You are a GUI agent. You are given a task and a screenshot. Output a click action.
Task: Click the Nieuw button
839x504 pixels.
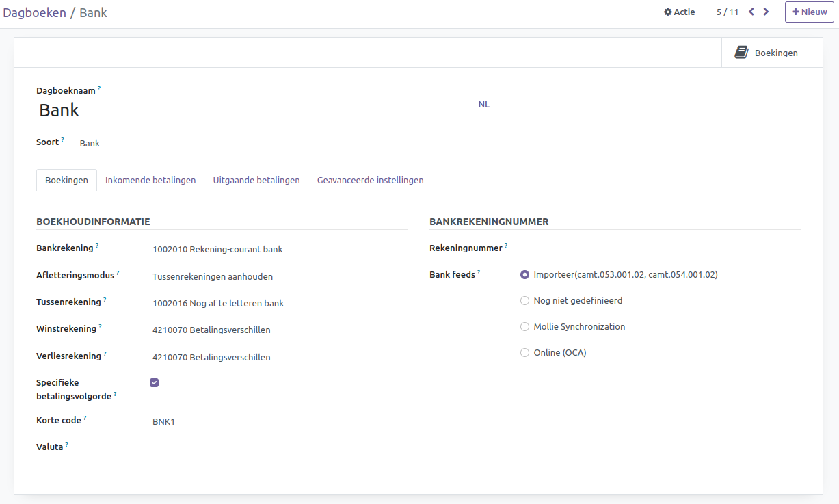tap(809, 12)
